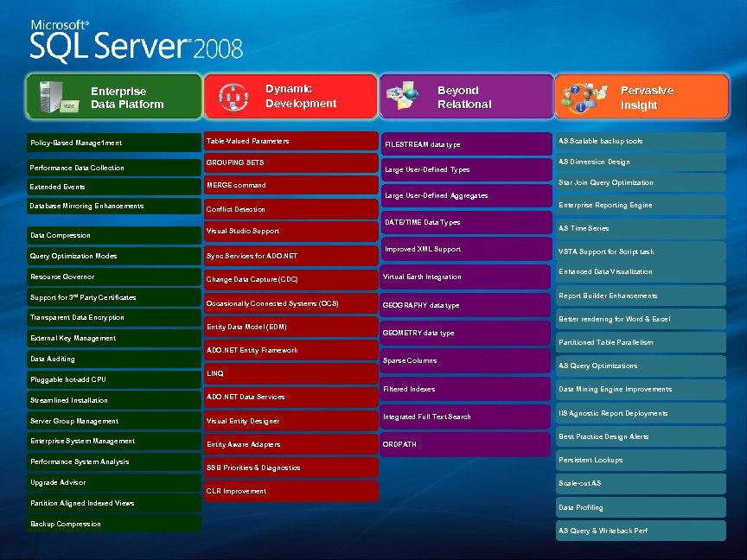Select the Backup Compression item
747x560 pixels.
[x=114, y=524]
